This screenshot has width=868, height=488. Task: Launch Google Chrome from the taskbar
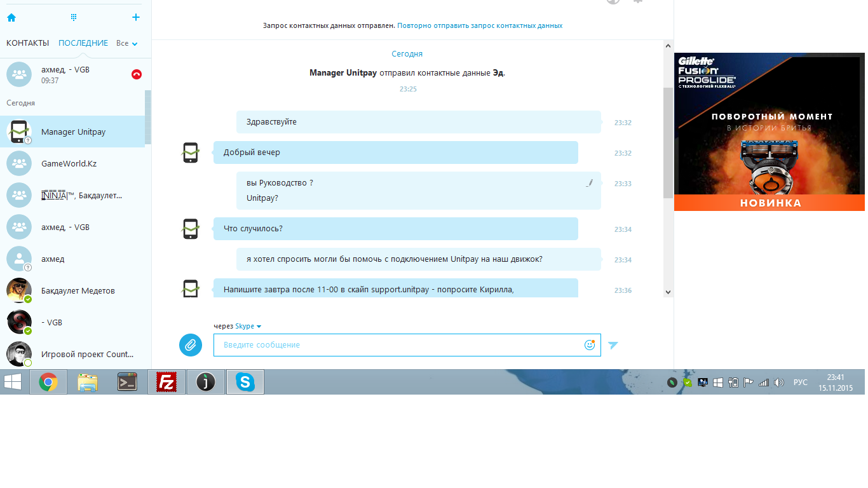pyautogui.click(x=48, y=382)
